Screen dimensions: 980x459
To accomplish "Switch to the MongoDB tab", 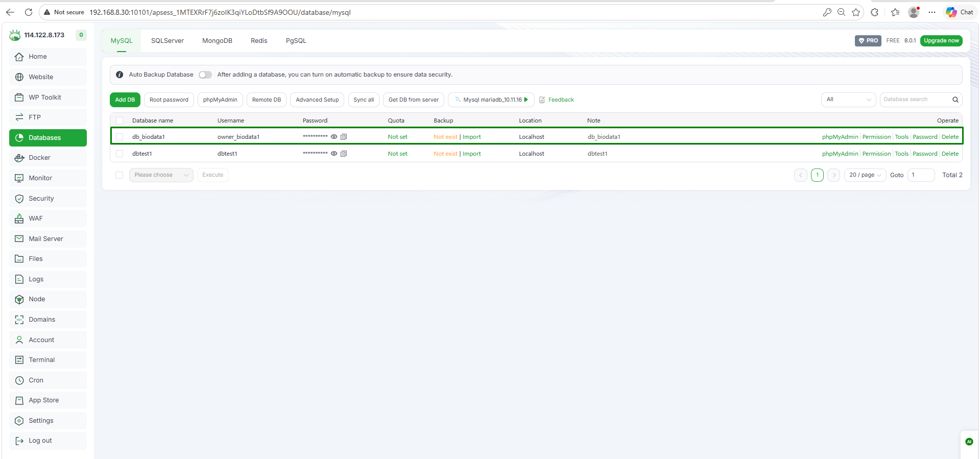I will pyautogui.click(x=217, y=41).
